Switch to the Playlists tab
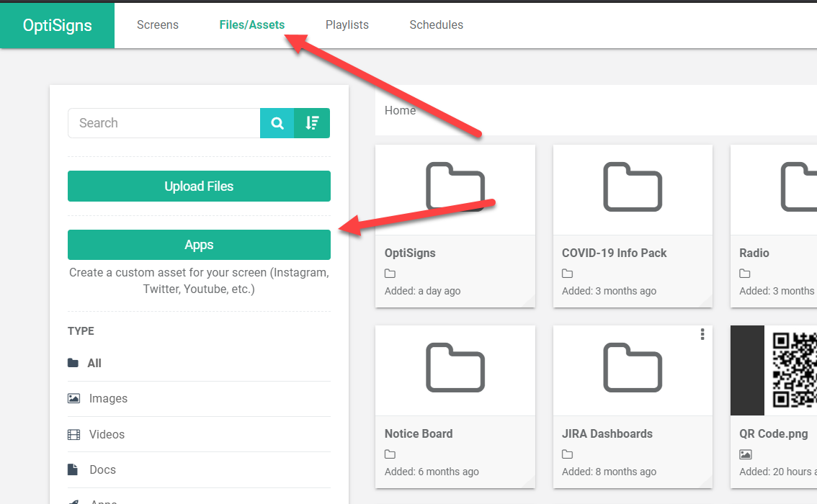The image size is (817, 504). pos(347,24)
